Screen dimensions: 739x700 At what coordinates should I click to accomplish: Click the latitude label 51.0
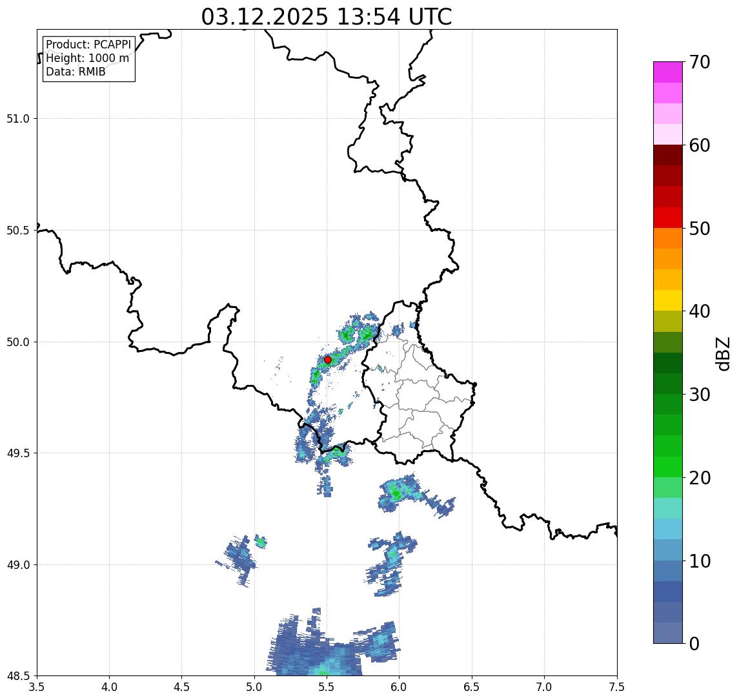click(x=18, y=119)
